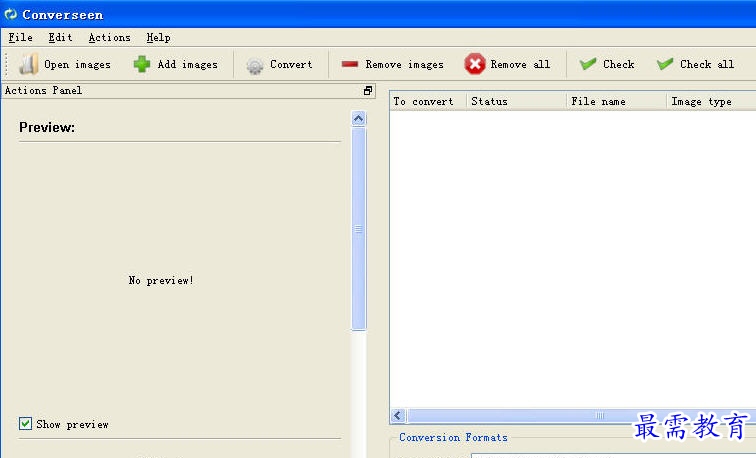Open the Help menu
This screenshot has height=458, width=756.
click(x=158, y=38)
